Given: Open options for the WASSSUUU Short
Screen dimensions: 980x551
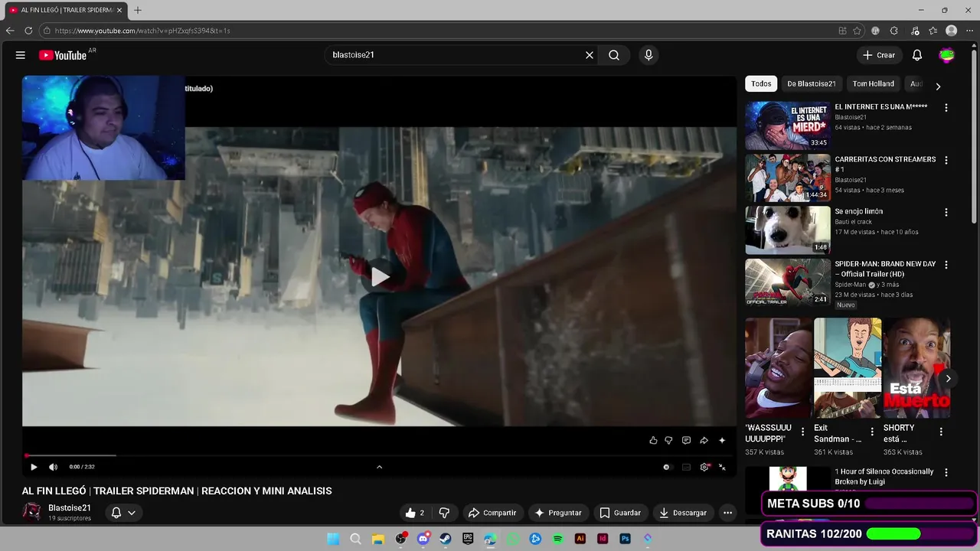Looking at the screenshot, I should pos(802,432).
